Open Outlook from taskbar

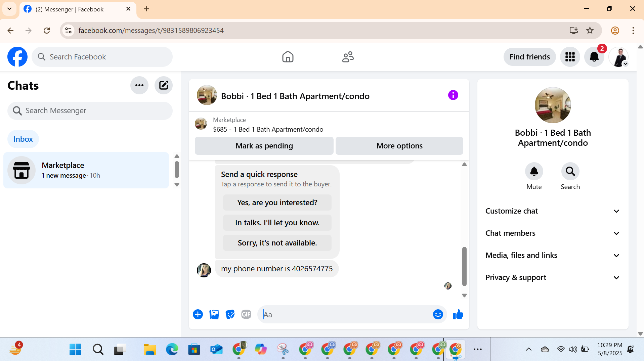point(216,350)
